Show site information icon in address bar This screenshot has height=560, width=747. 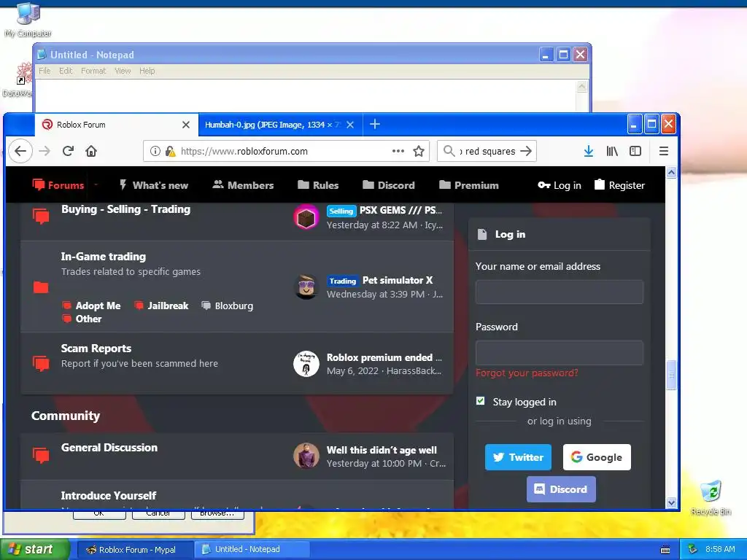tap(155, 152)
